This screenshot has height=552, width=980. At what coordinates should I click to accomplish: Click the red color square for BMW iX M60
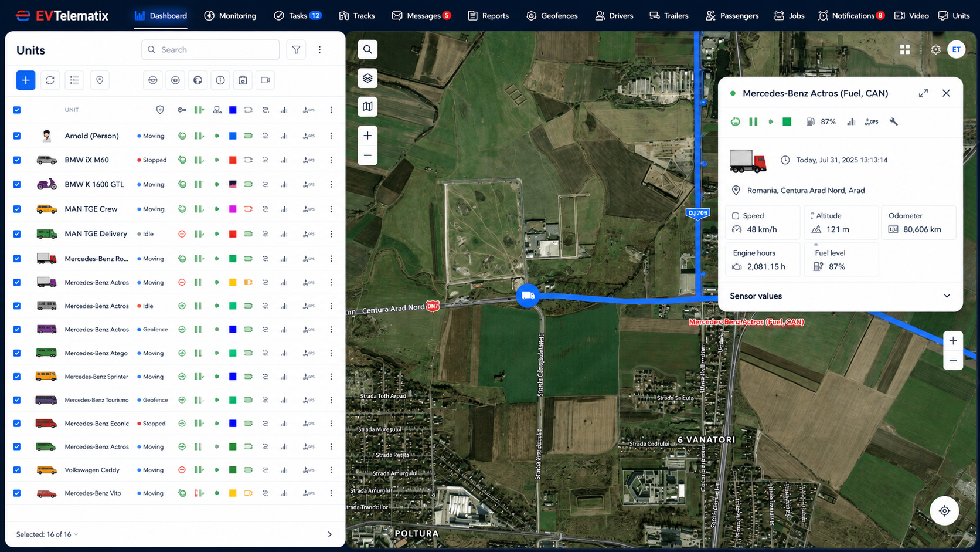click(x=233, y=160)
